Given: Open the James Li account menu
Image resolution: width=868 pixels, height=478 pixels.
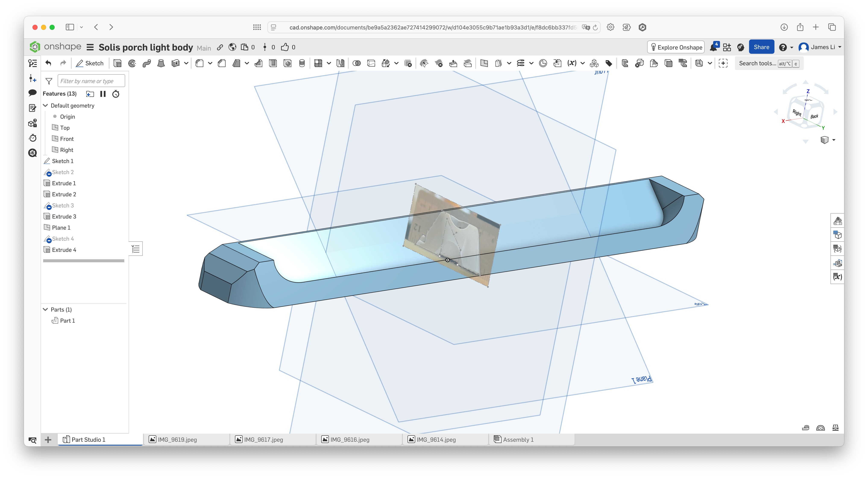Looking at the screenshot, I should coord(820,47).
